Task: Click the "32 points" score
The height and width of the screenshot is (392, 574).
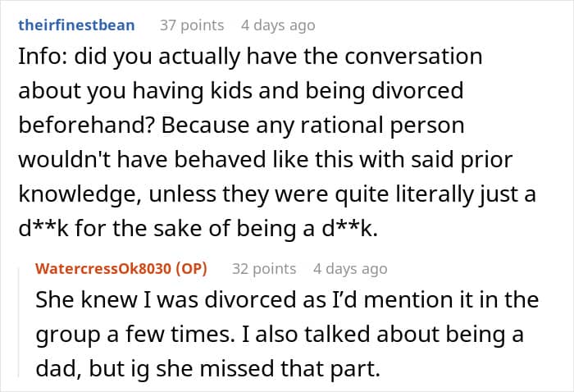Action: (263, 268)
